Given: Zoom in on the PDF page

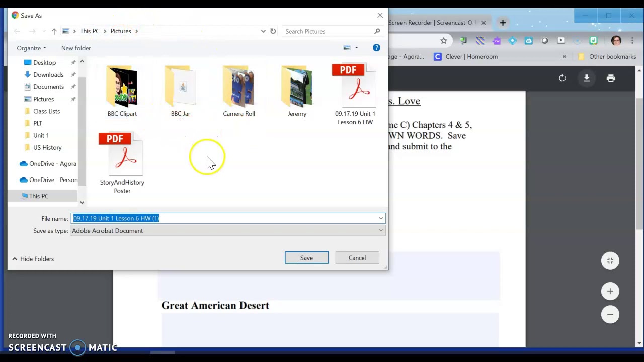Looking at the screenshot, I should [610, 291].
